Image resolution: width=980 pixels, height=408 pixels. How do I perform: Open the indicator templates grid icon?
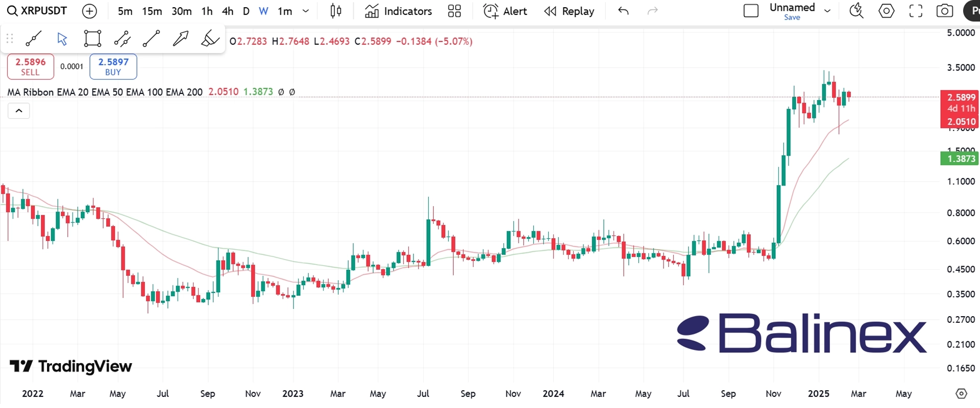click(x=454, y=11)
